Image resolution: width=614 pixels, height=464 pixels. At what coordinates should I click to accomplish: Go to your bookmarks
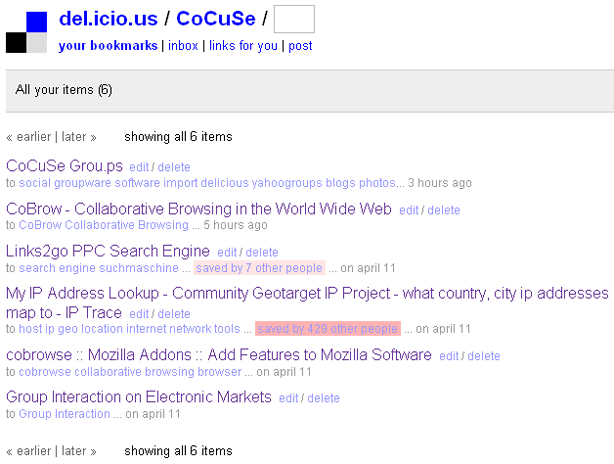pyautogui.click(x=108, y=46)
